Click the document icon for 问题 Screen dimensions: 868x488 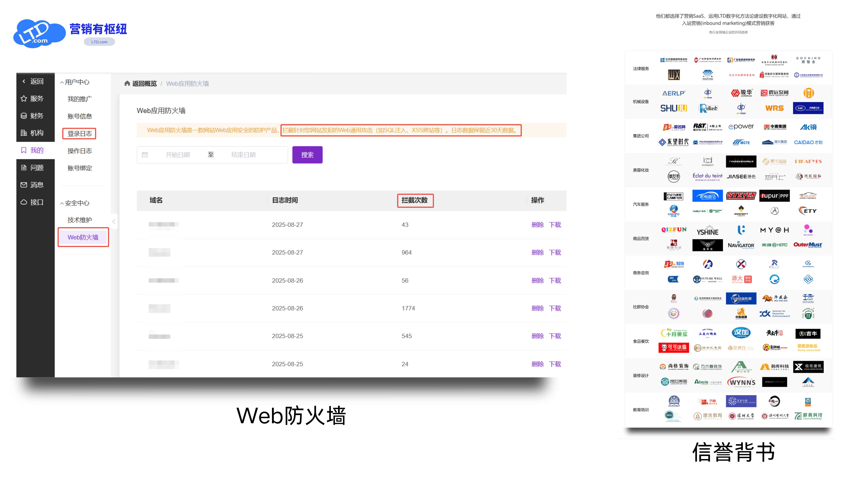(24, 167)
